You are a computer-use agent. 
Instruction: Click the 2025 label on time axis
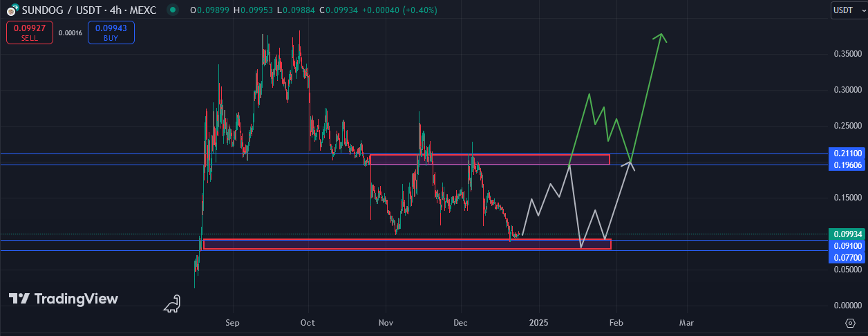[538, 323]
